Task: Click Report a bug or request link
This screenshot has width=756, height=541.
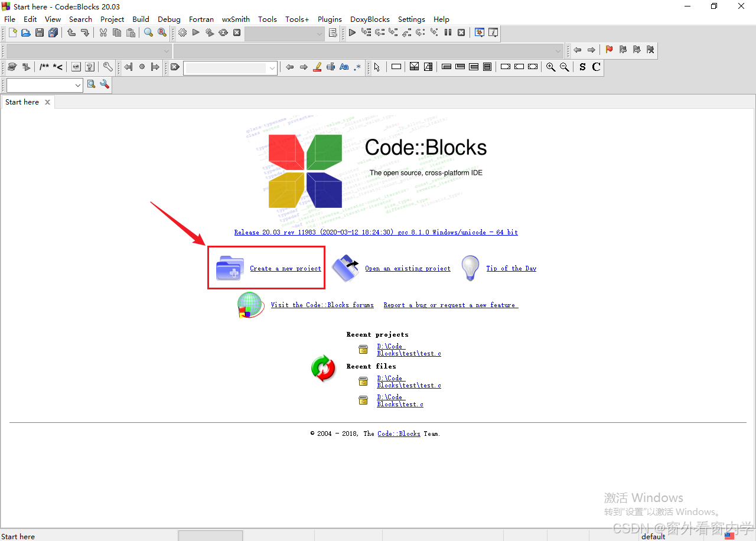Action: click(x=451, y=305)
